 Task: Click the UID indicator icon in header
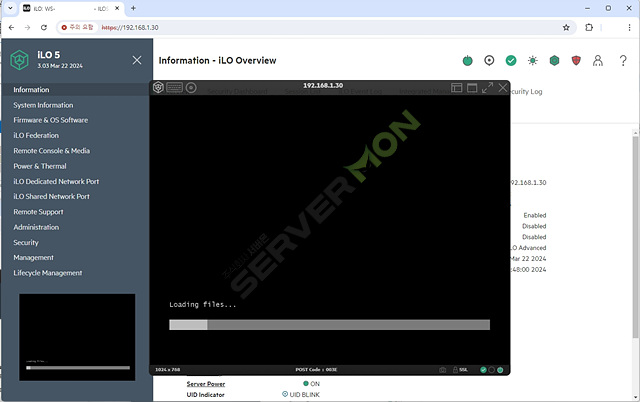pyautogui.click(x=489, y=60)
